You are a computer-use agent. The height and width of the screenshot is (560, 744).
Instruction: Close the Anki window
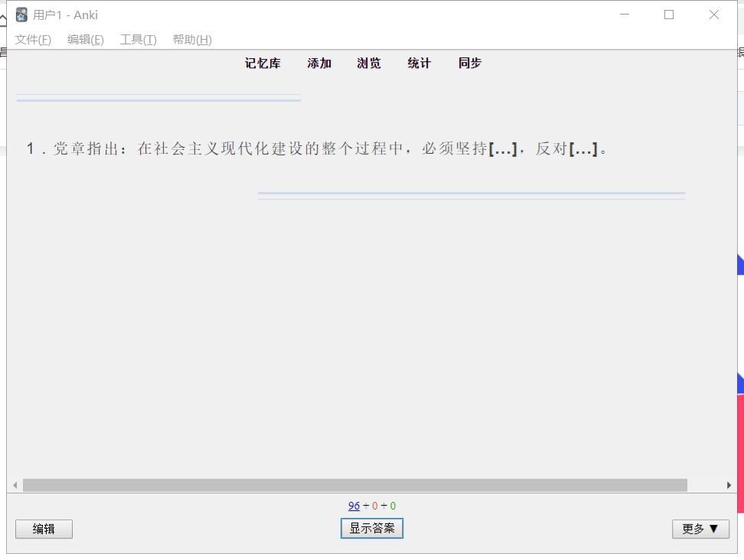point(713,15)
